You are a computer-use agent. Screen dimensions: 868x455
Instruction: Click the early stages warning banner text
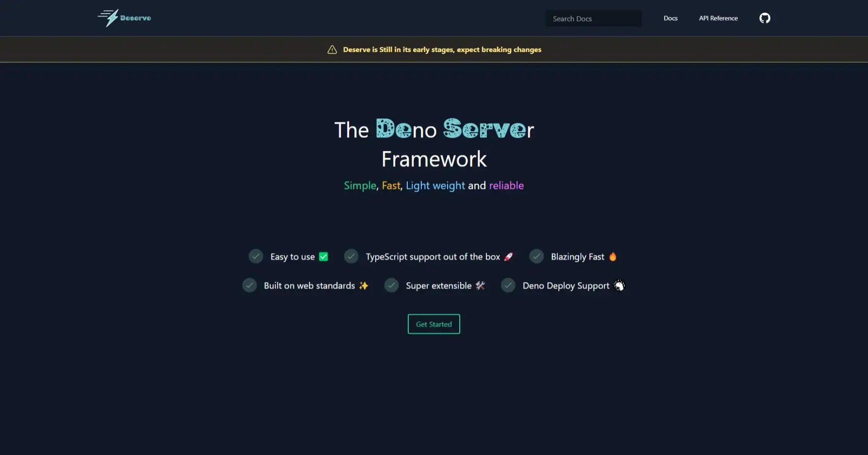442,50
